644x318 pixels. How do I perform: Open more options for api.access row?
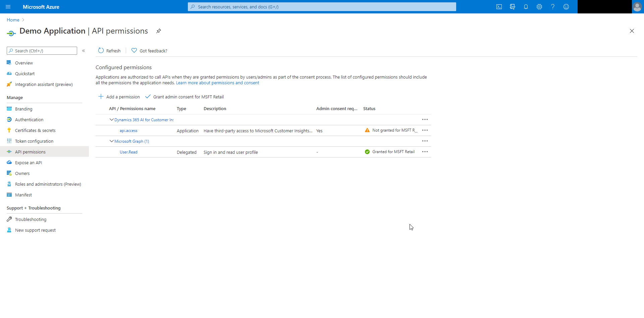[425, 130]
